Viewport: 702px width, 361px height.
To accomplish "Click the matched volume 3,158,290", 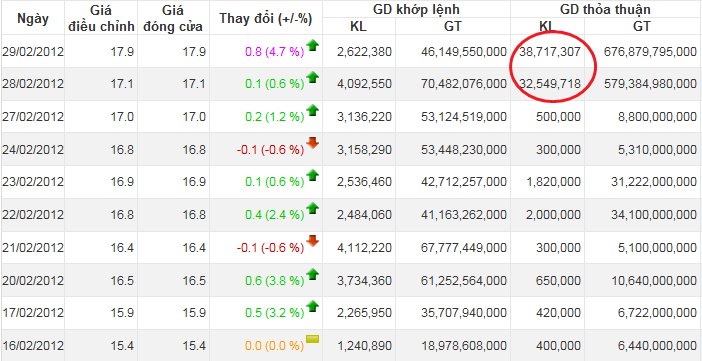I will [364, 150].
